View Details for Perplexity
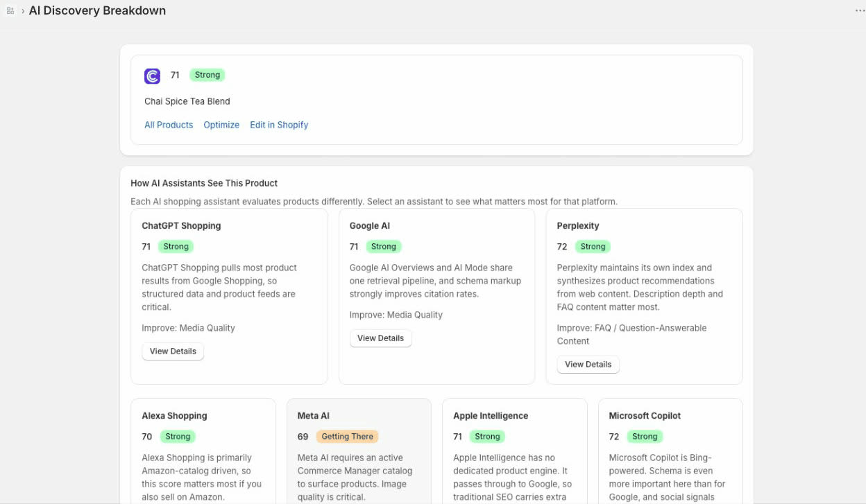The image size is (866, 504). [x=588, y=365]
